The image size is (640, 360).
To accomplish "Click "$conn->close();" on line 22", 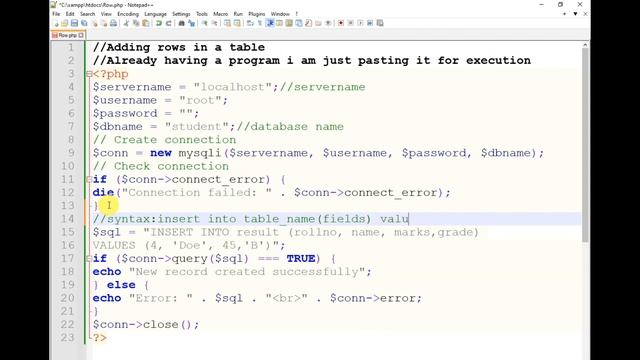I will point(146,324).
